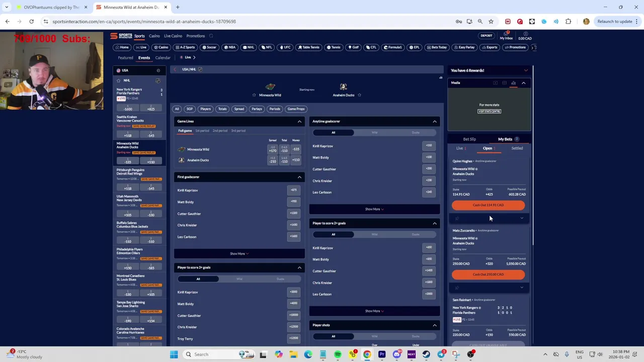Image resolution: width=644 pixels, height=362 pixels.
Task: Select the Ducks filter in Anytime goalscorer
Action: [416, 132]
